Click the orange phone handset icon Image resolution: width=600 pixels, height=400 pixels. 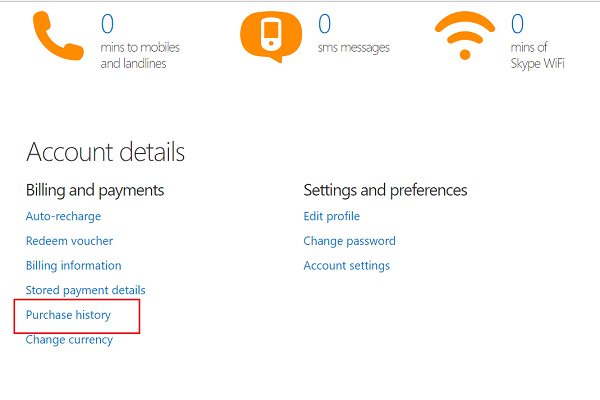click(58, 36)
